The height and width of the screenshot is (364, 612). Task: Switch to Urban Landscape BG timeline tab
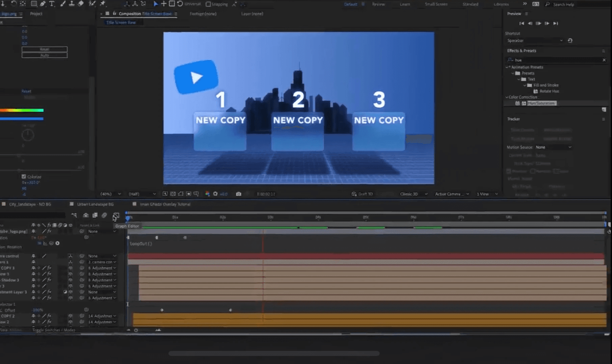click(95, 204)
